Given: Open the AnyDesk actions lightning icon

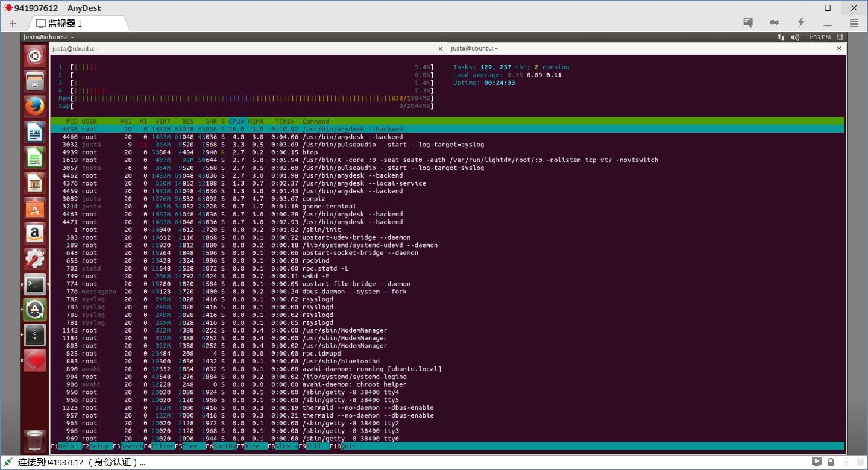Looking at the screenshot, I should pos(801,23).
